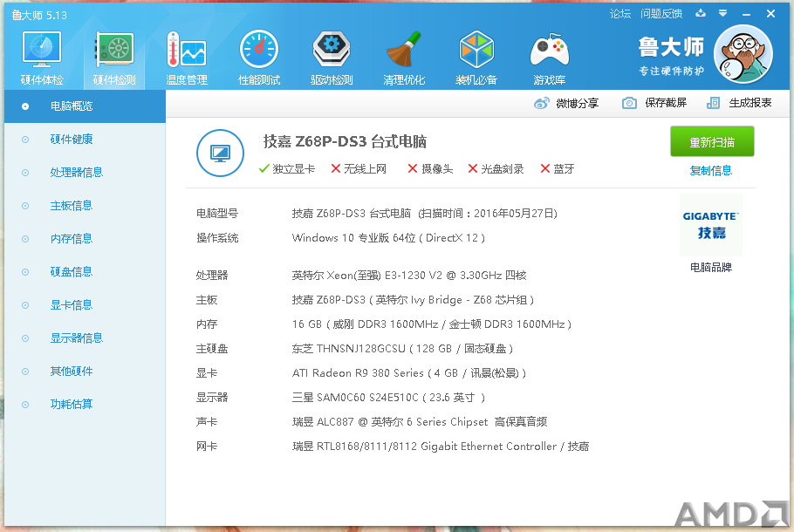
Task: Click the sound card value 瑞昱 ALC887
Action: (420, 422)
